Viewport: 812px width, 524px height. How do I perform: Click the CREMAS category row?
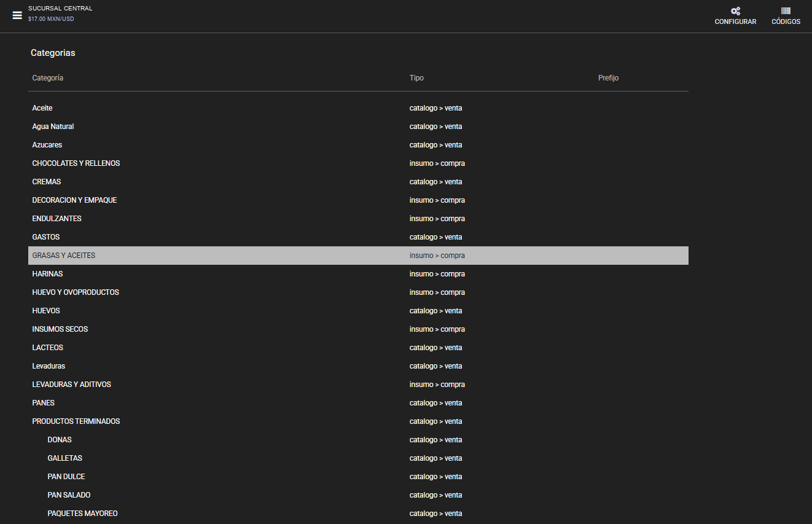358,182
